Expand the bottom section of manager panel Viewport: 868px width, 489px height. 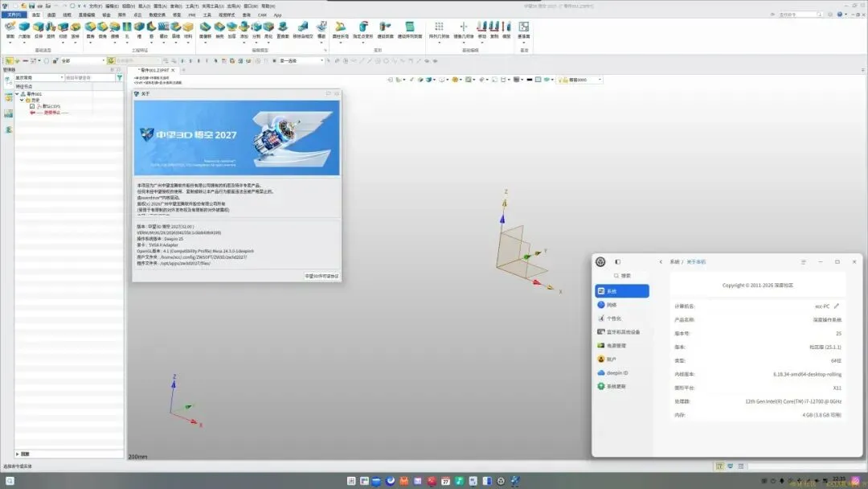point(17,454)
